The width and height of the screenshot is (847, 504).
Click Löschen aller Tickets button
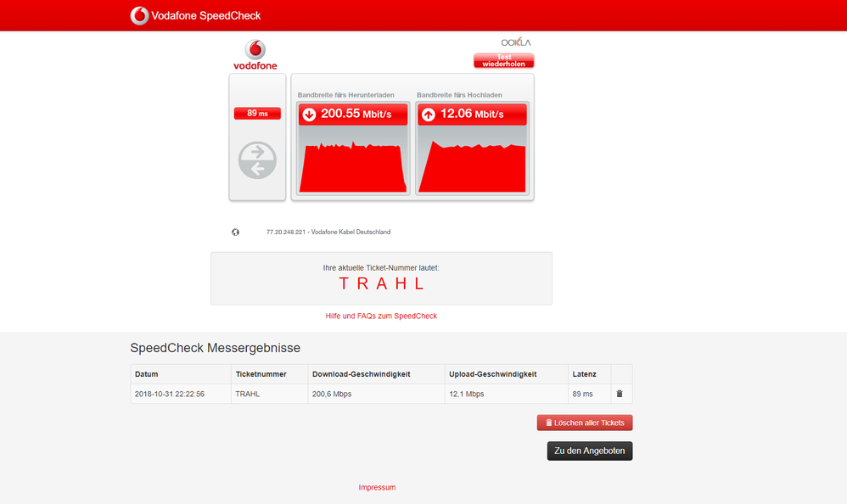tap(585, 423)
